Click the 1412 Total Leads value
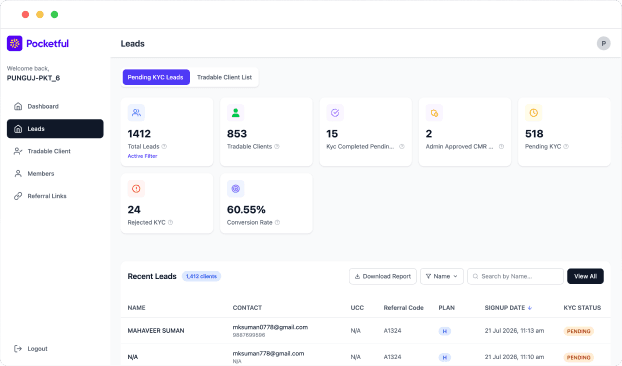 139,134
